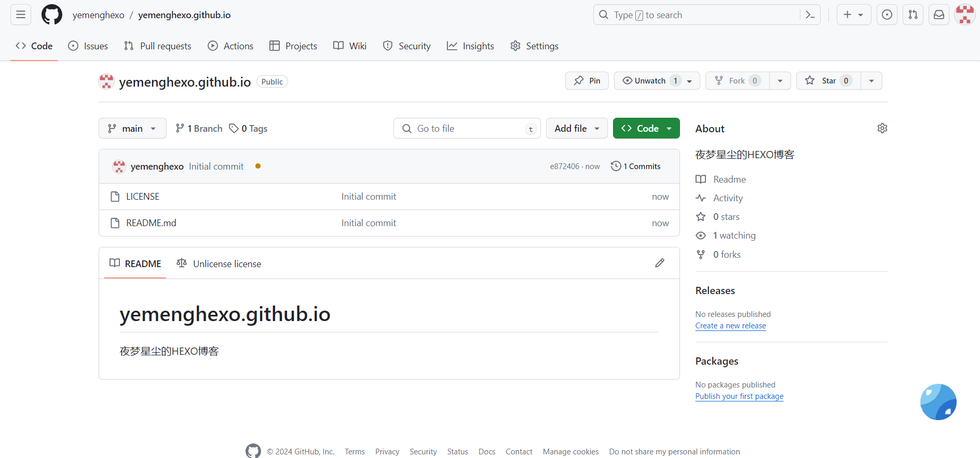The width and height of the screenshot is (980, 458).
Task: Click Create a new release link
Action: point(730,326)
